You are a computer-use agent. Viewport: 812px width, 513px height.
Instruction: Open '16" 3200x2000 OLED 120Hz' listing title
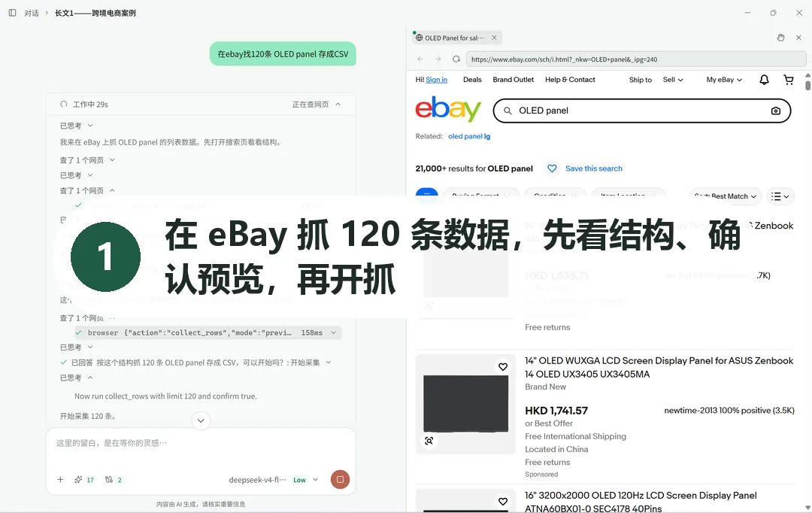641,502
